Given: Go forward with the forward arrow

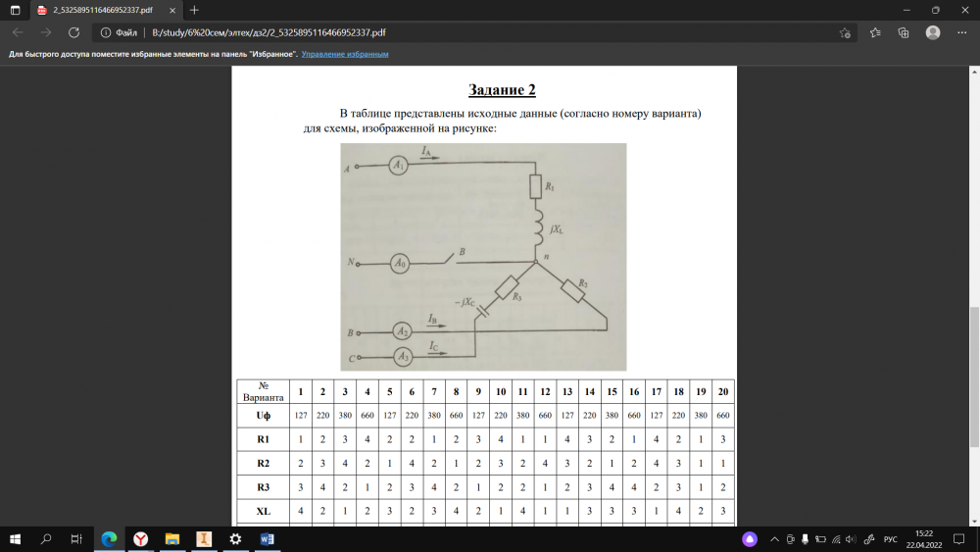Looking at the screenshot, I should point(46,32).
